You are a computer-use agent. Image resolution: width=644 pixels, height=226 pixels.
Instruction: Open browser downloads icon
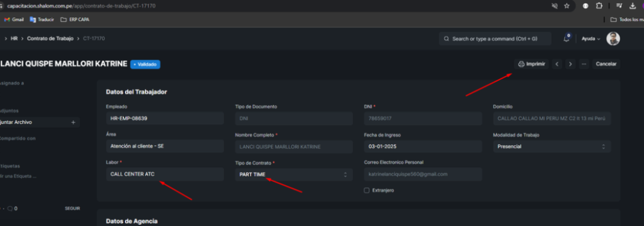633,6
